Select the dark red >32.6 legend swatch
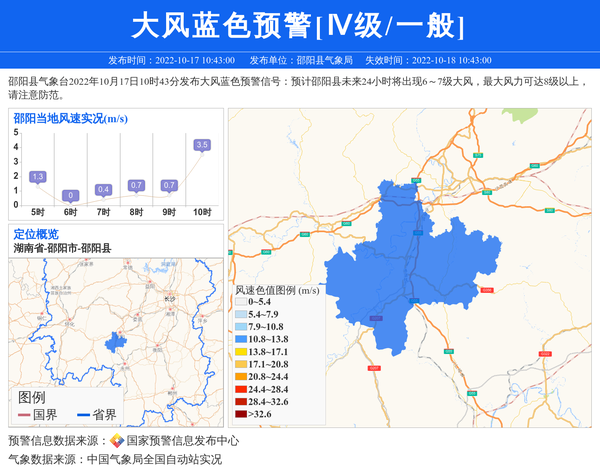This screenshot has width=600, height=471. point(241,414)
